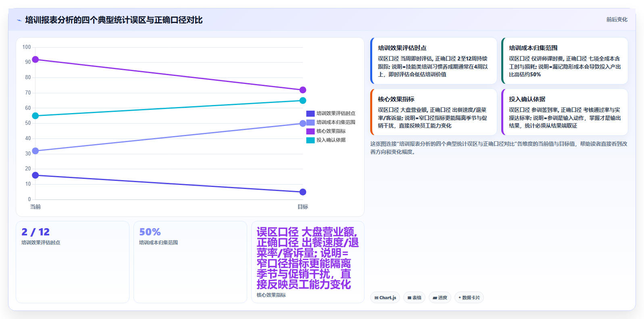Click the teal data point at 当前 value 55
This screenshot has width=644, height=319.
tap(35, 116)
